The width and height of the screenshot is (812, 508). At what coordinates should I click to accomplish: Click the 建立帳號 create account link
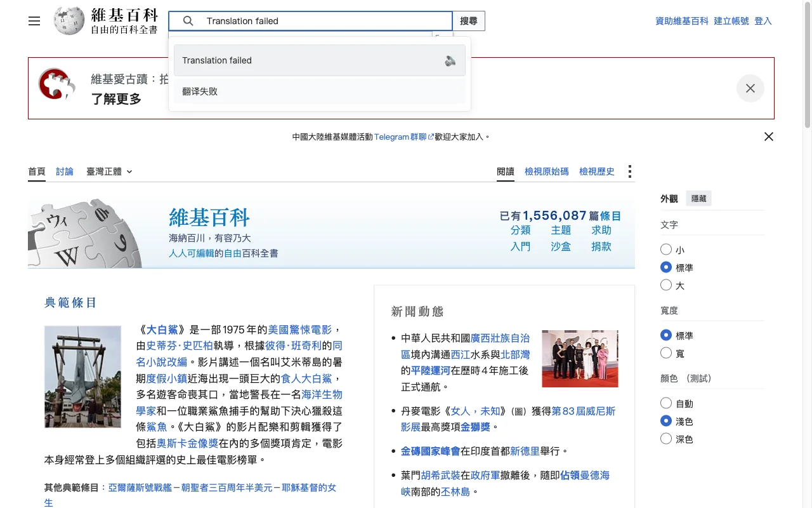tap(731, 21)
